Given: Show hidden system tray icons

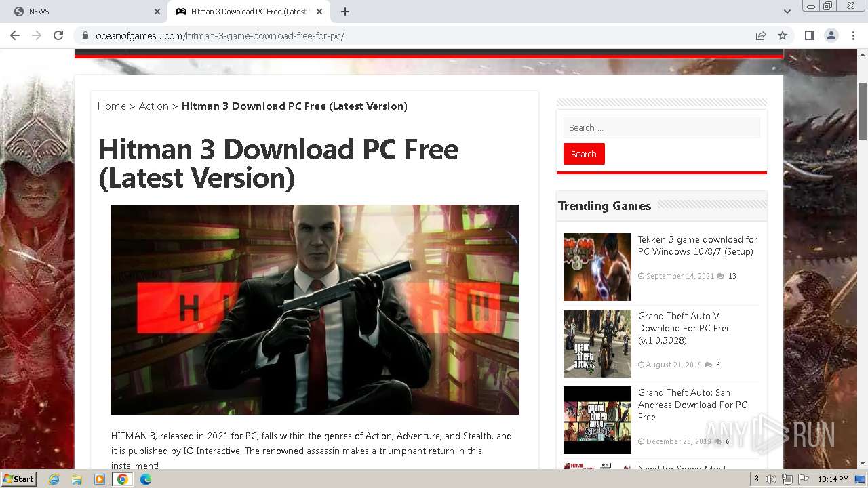Looking at the screenshot, I should [x=757, y=479].
